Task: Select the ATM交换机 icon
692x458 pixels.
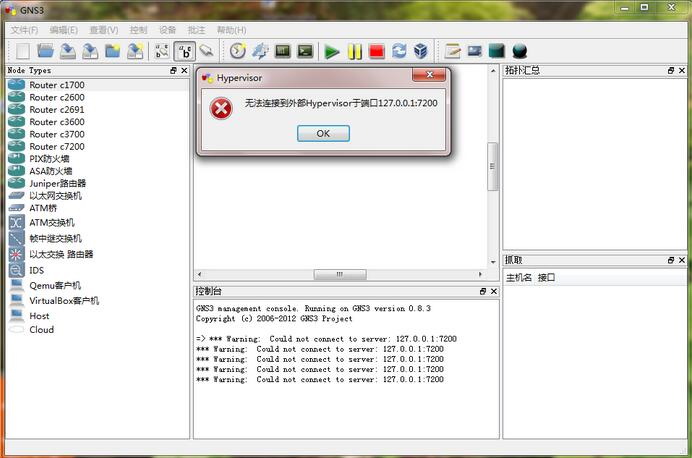Action: coord(16,222)
